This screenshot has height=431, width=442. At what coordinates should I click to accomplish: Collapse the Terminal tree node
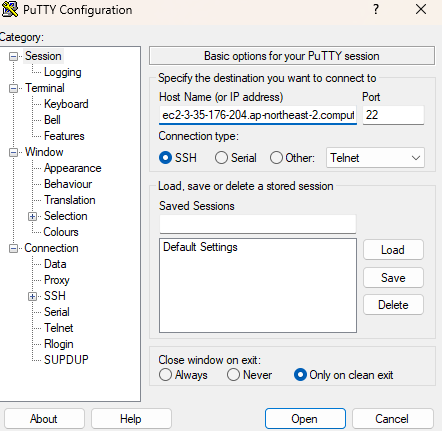coord(13,88)
